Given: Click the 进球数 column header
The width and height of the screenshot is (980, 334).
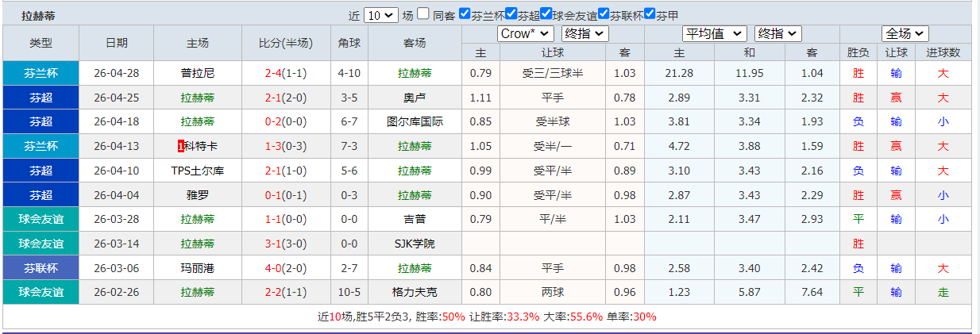Looking at the screenshot, I should pos(943,52).
